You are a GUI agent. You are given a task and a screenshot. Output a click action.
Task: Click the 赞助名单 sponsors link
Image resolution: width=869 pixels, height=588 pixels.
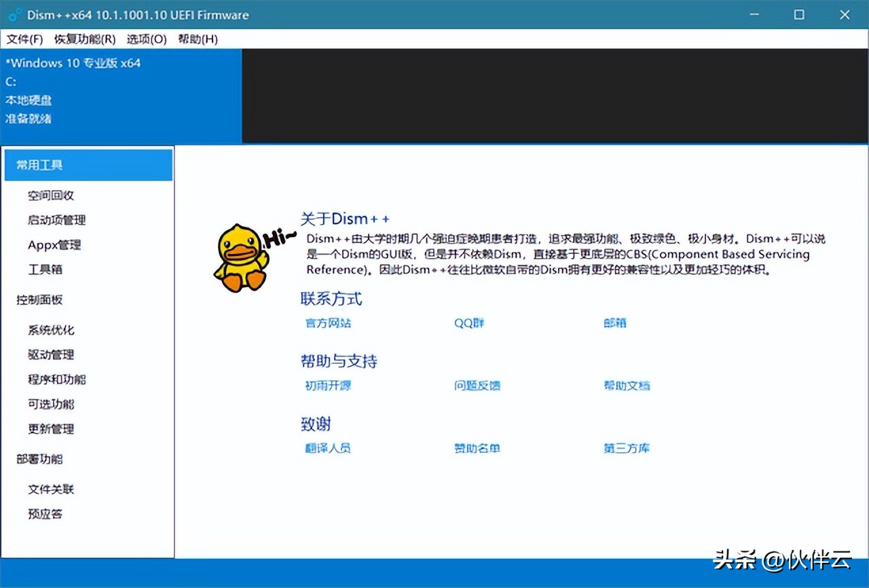tap(477, 448)
